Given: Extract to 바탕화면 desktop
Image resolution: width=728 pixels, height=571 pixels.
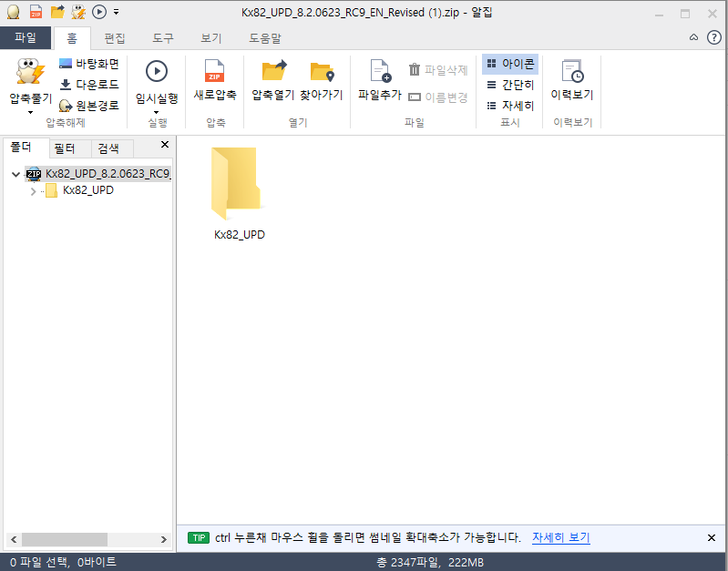Looking at the screenshot, I should point(88,64).
